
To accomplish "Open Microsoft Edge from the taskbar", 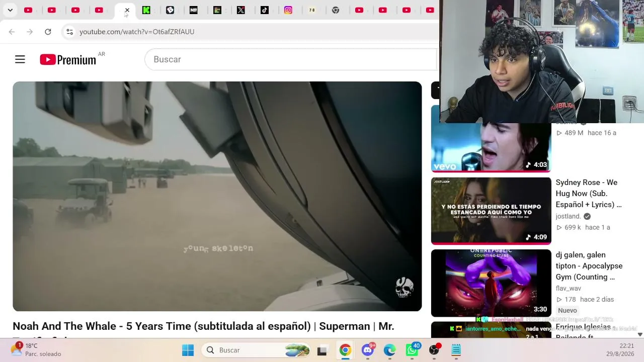I will coord(390,350).
